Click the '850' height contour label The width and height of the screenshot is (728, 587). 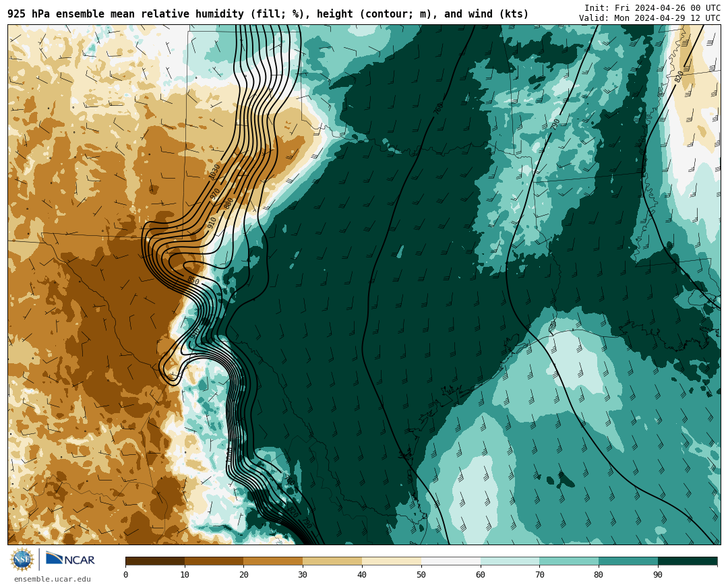[193, 280]
